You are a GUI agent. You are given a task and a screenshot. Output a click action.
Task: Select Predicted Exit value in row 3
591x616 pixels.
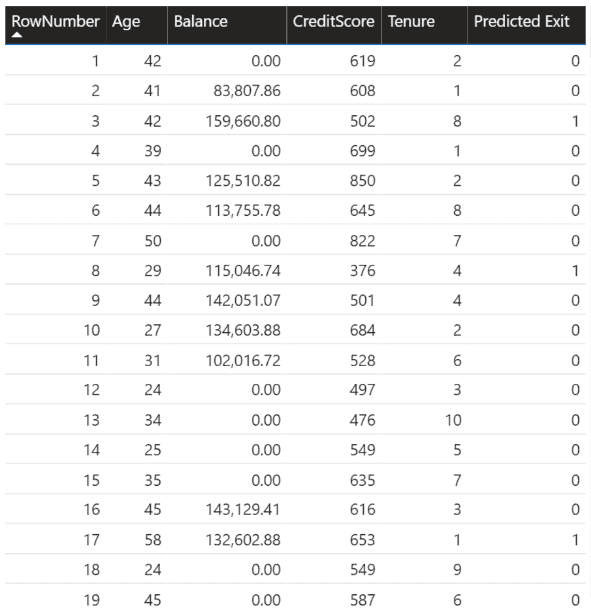pos(575,121)
